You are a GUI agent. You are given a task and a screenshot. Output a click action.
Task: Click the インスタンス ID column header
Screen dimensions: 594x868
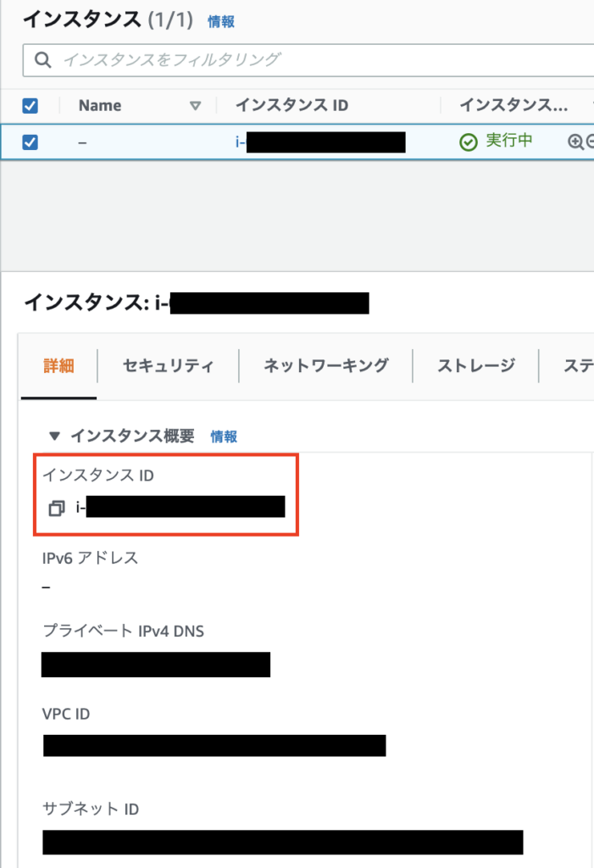click(291, 105)
